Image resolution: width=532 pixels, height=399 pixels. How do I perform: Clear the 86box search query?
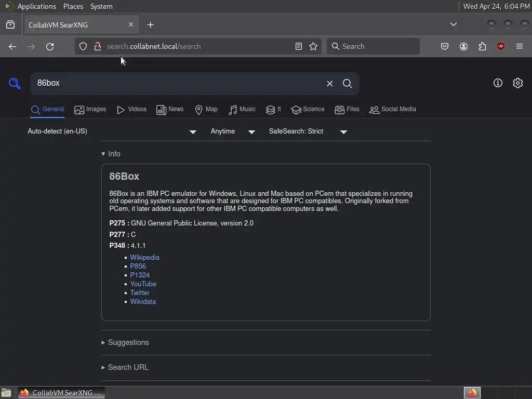(329, 84)
